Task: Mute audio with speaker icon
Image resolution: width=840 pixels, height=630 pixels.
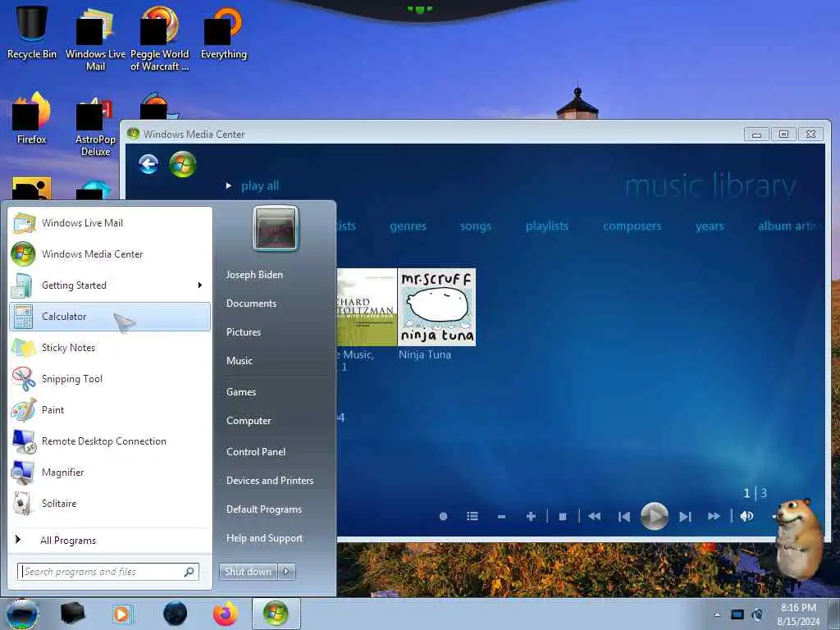Action: [x=746, y=517]
